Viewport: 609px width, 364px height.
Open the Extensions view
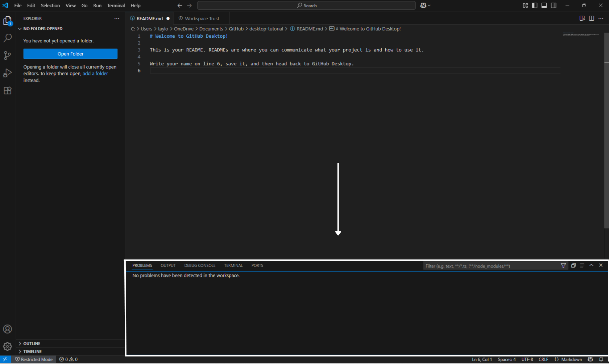point(8,91)
